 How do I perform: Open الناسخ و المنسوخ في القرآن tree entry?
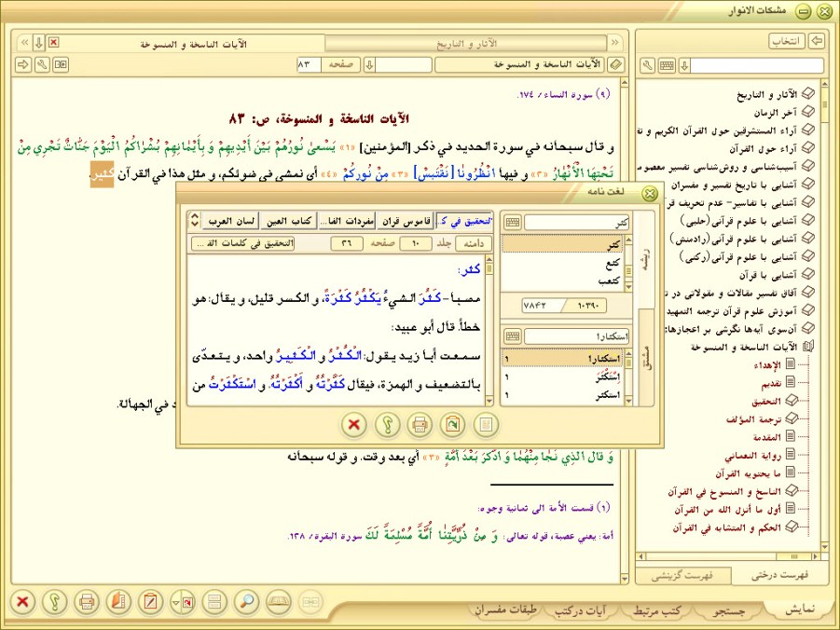pyautogui.click(x=724, y=492)
